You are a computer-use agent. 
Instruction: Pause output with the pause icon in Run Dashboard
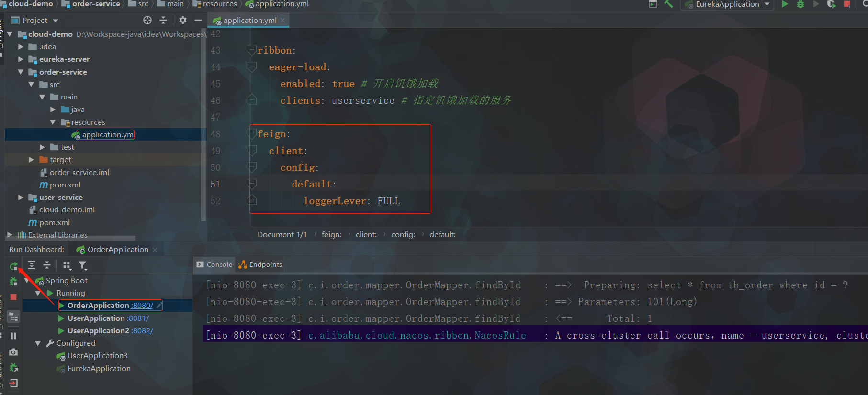point(13,336)
